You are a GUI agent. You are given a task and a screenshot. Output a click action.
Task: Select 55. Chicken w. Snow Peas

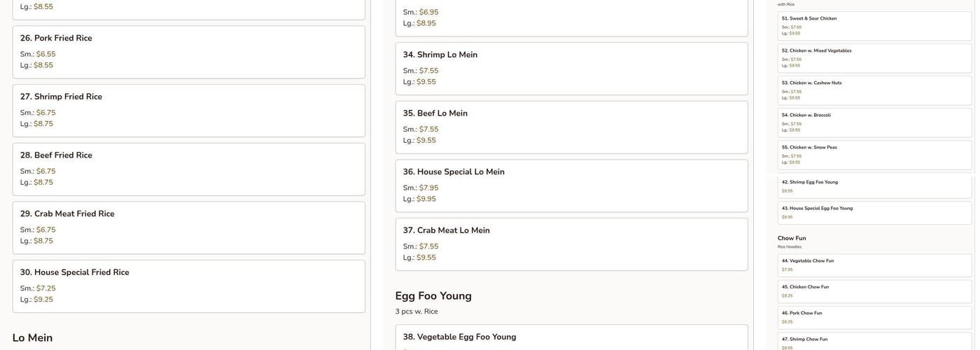874,155
